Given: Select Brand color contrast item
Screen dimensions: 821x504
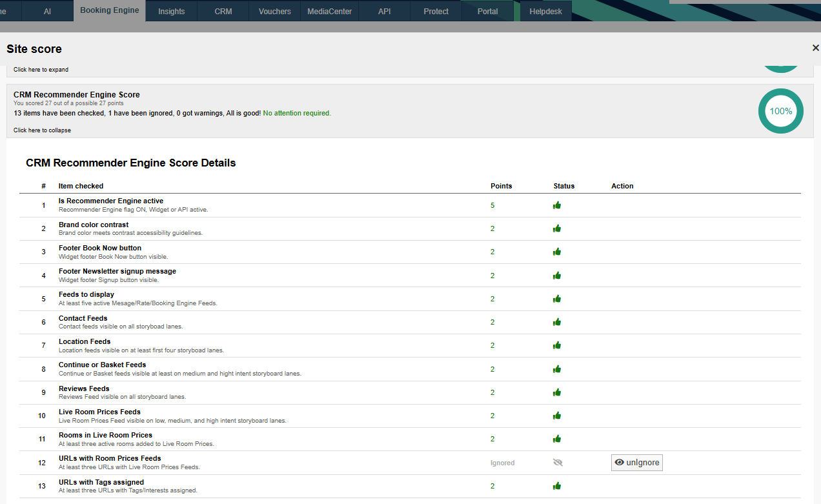Looking at the screenshot, I should pyautogui.click(x=94, y=225).
